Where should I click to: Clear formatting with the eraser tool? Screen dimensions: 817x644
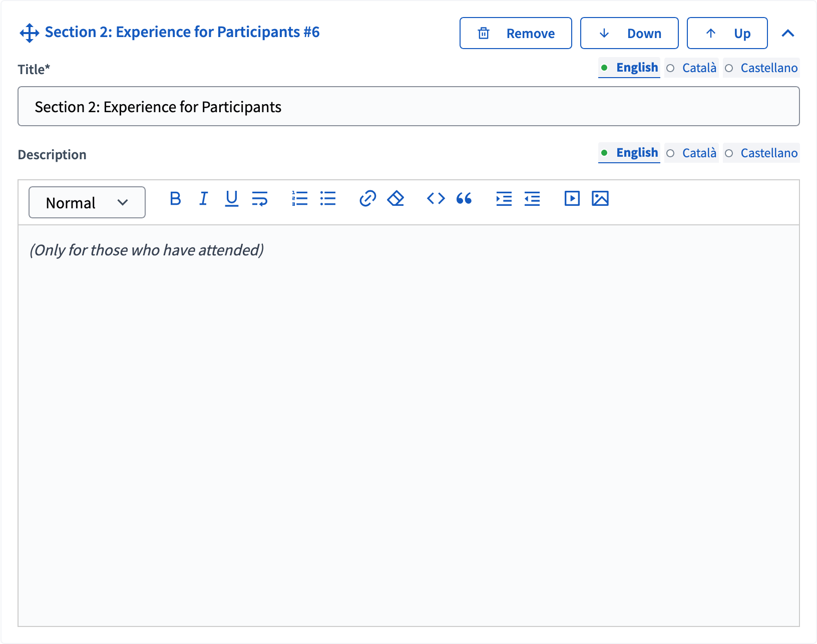coord(395,198)
